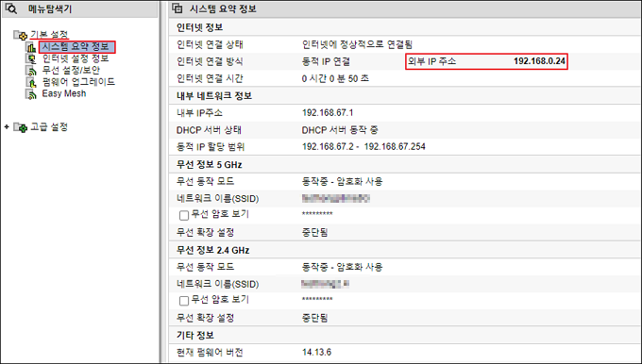Image resolution: width=642 pixels, height=364 pixels.
Task: Click the blurred 5 GHz SSID value
Action: (336, 198)
